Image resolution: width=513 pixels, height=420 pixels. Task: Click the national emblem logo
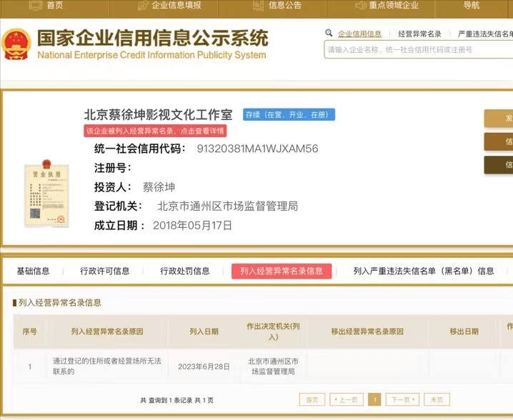click(16, 44)
